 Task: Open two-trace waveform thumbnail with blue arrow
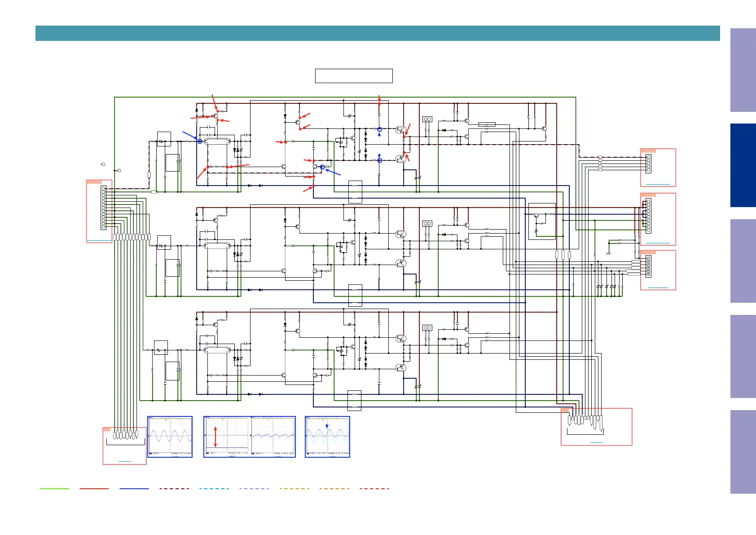[x=327, y=437]
